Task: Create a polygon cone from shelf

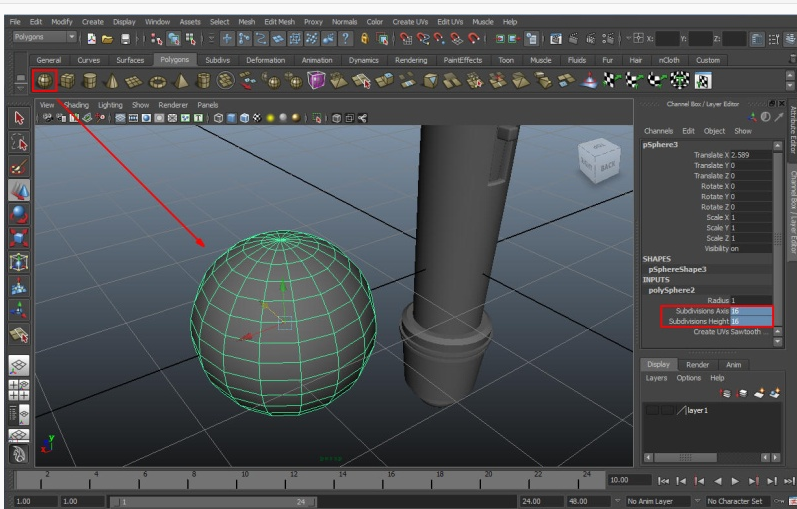Action: 112,81
